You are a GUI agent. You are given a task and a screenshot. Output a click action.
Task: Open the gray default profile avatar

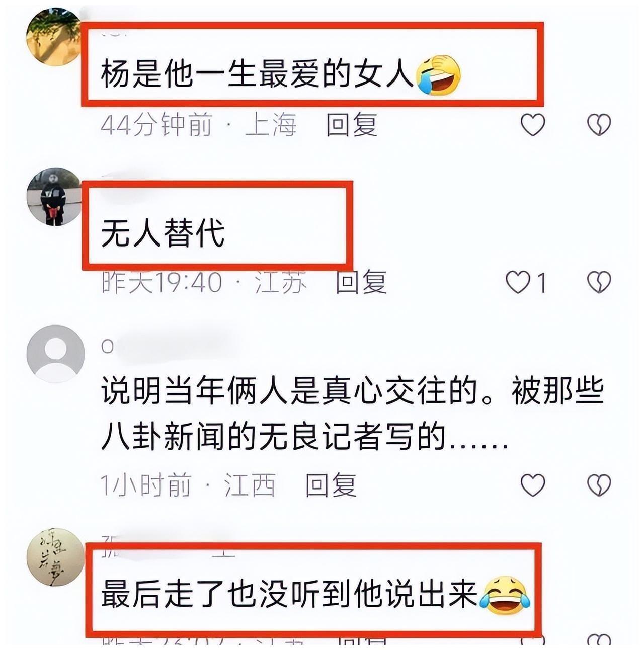tap(55, 354)
